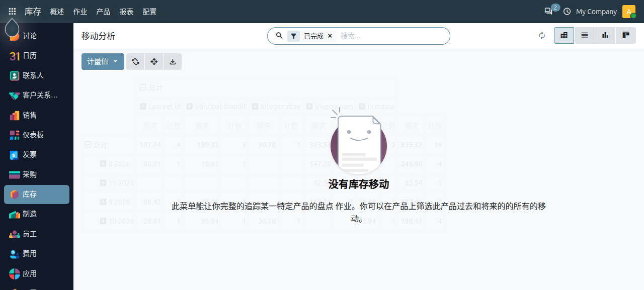The height and width of the screenshot is (290, 644).
Task: Click the filter funnel icon in the search facet
Action: tap(293, 36)
